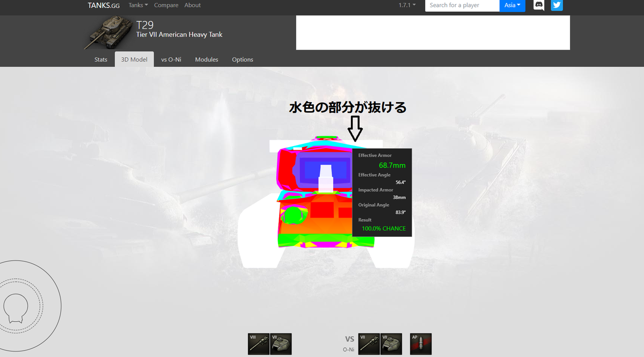
Task: Expand the 3D Model tab dropdown
Action: [x=134, y=59]
